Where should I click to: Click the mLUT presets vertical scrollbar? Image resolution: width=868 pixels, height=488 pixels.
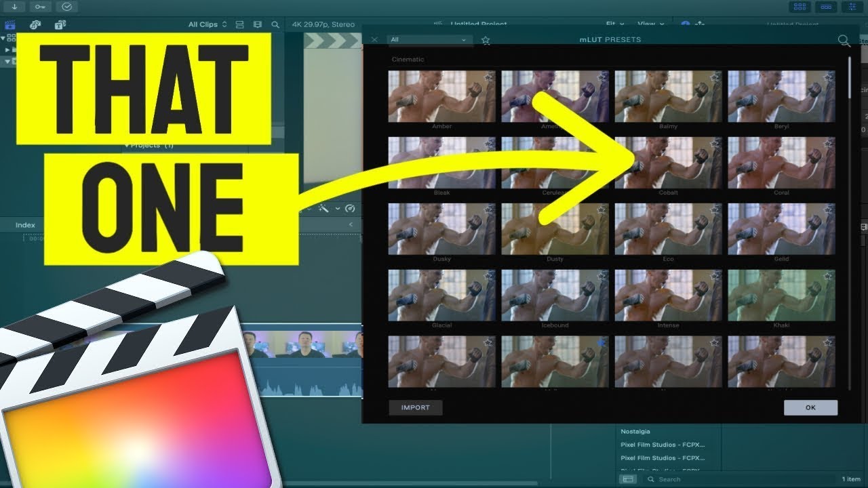(850, 77)
